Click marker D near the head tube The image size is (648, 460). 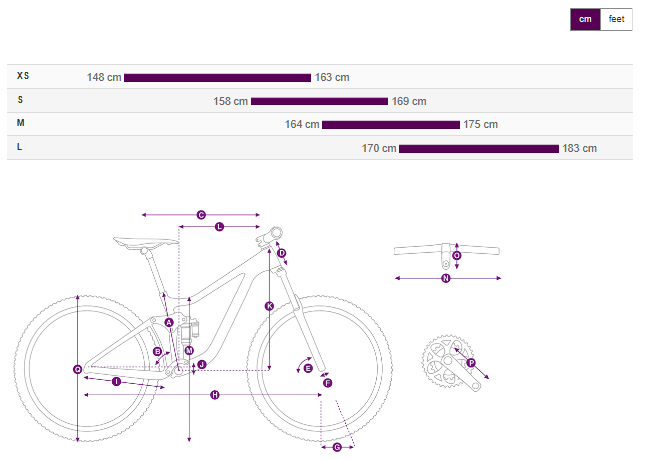point(282,253)
